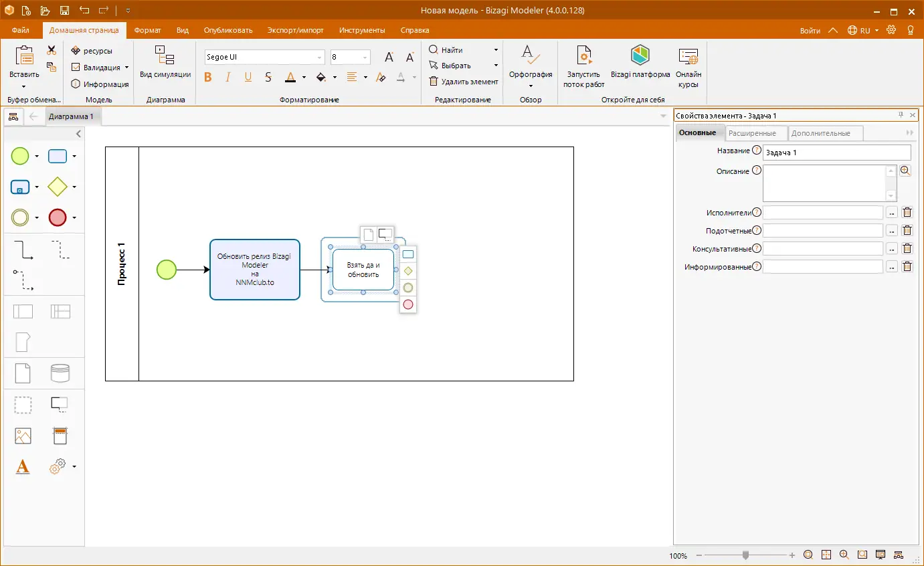924x566 pixels.
Task: Open Bizagi platform from ribbon
Action: 640,62
